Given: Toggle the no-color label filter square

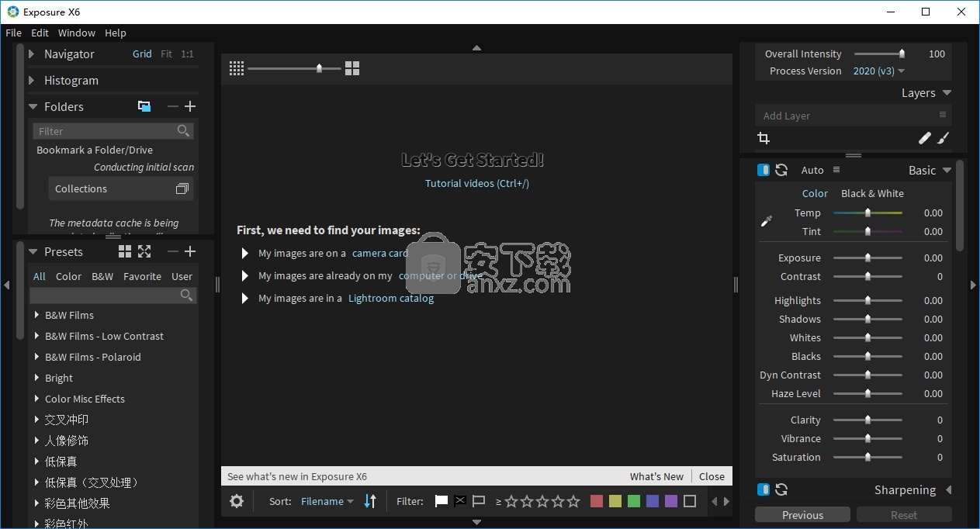Looking at the screenshot, I should click(x=690, y=501).
